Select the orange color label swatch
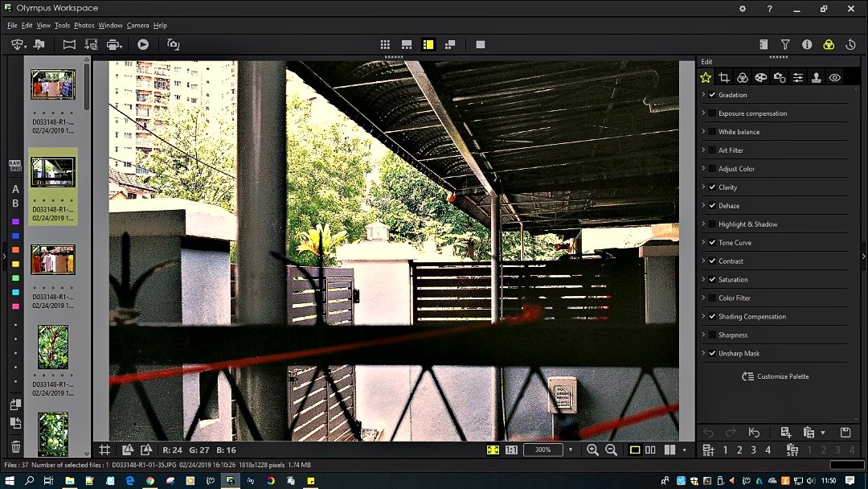This screenshot has height=489, width=868. point(15,250)
